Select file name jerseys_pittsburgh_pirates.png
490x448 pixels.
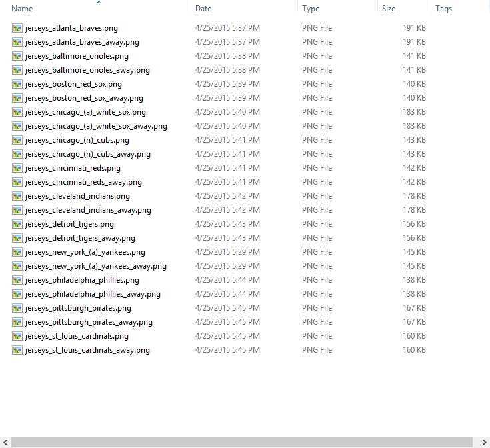[78, 308]
